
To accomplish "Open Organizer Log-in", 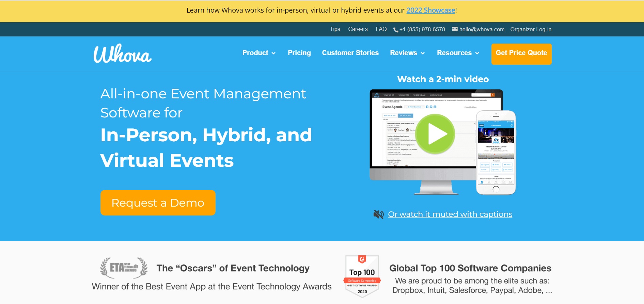I will [531, 29].
